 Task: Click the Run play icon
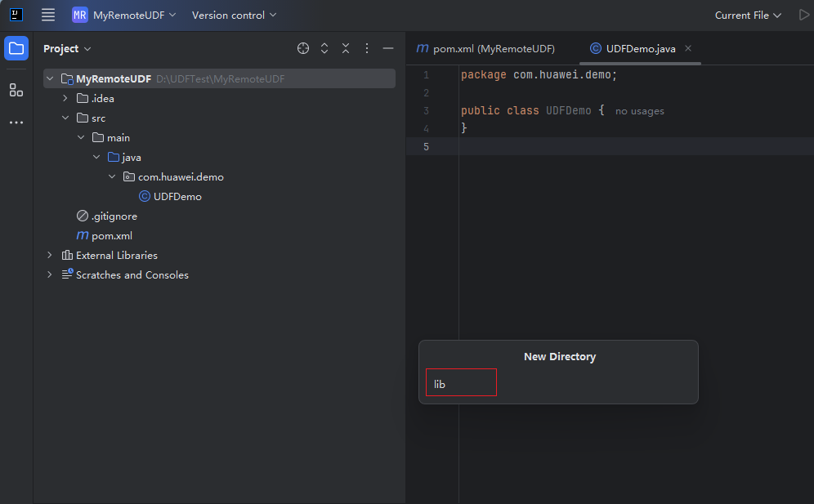[804, 15]
